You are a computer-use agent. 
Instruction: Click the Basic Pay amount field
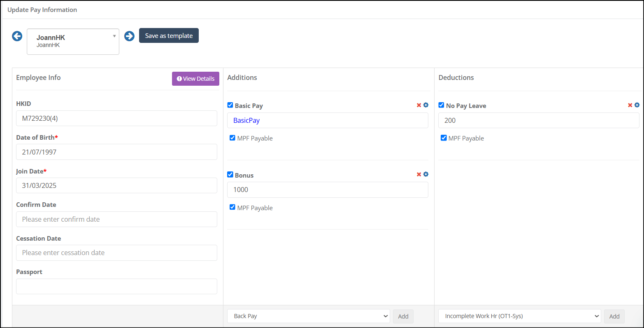coord(328,120)
